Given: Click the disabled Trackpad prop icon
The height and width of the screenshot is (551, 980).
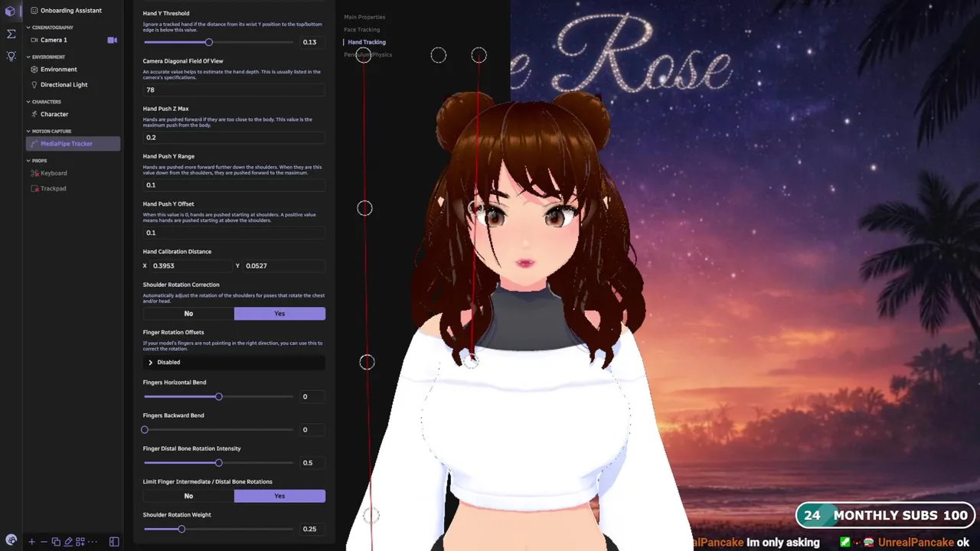Looking at the screenshot, I should tap(34, 188).
